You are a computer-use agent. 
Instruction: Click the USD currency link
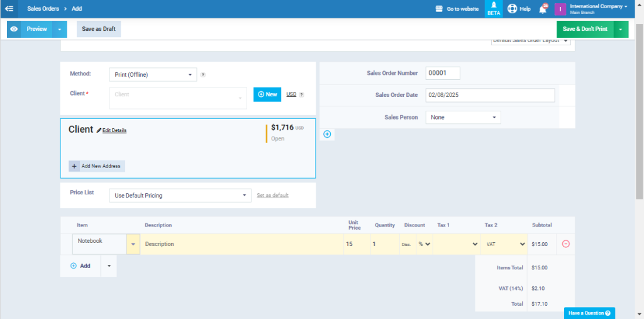[291, 94]
